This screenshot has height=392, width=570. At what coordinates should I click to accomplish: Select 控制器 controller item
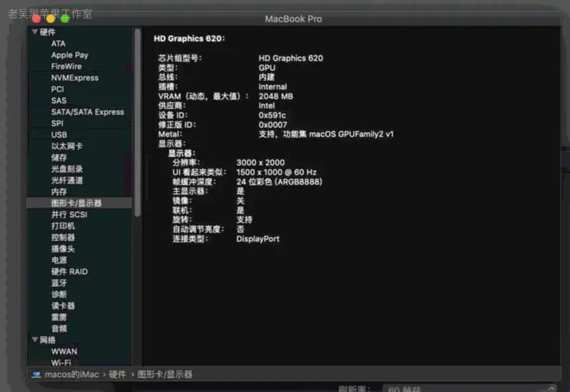coord(63,237)
